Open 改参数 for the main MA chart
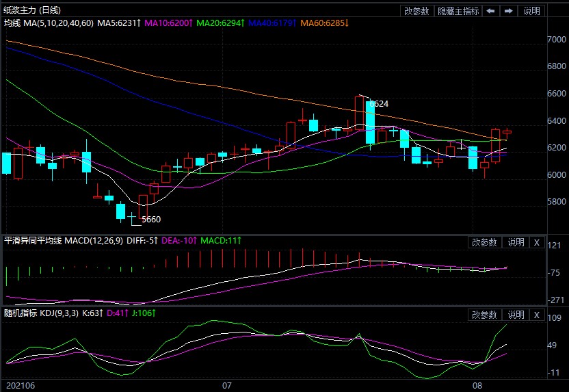The image size is (569, 392). tap(416, 11)
